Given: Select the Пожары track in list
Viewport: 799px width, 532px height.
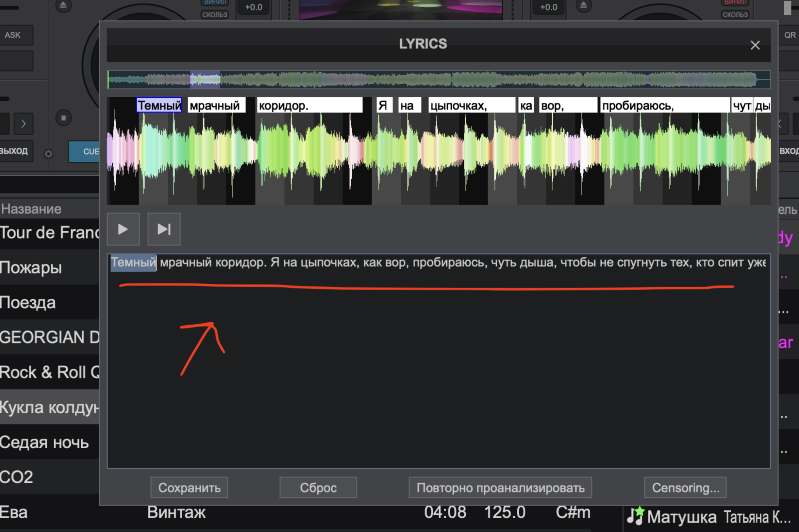Looking at the screenshot, I should pyautogui.click(x=31, y=267).
